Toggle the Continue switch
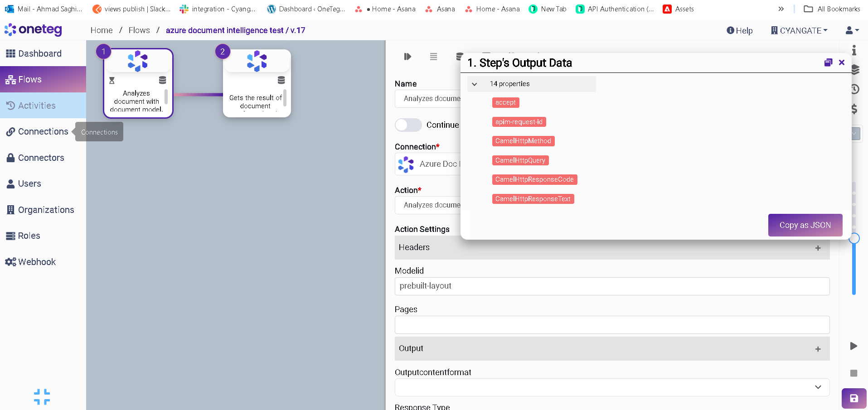This screenshot has width=868, height=410. point(408,125)
